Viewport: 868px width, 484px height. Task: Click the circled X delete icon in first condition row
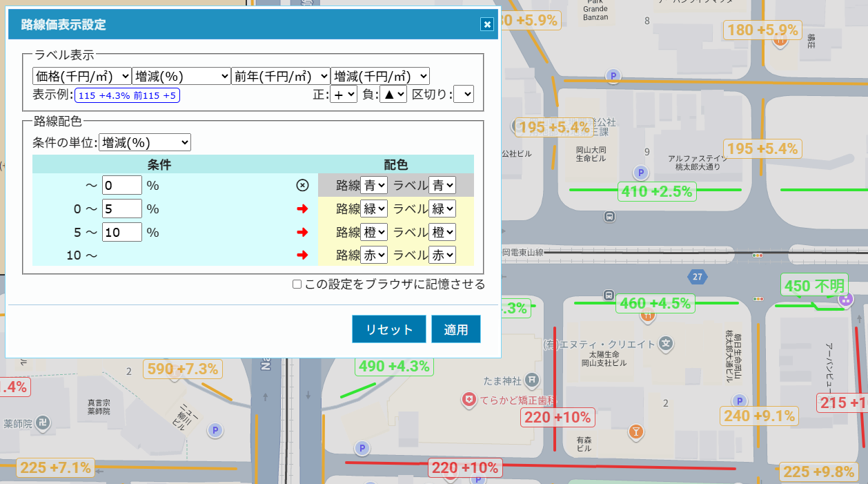(302, 185)
